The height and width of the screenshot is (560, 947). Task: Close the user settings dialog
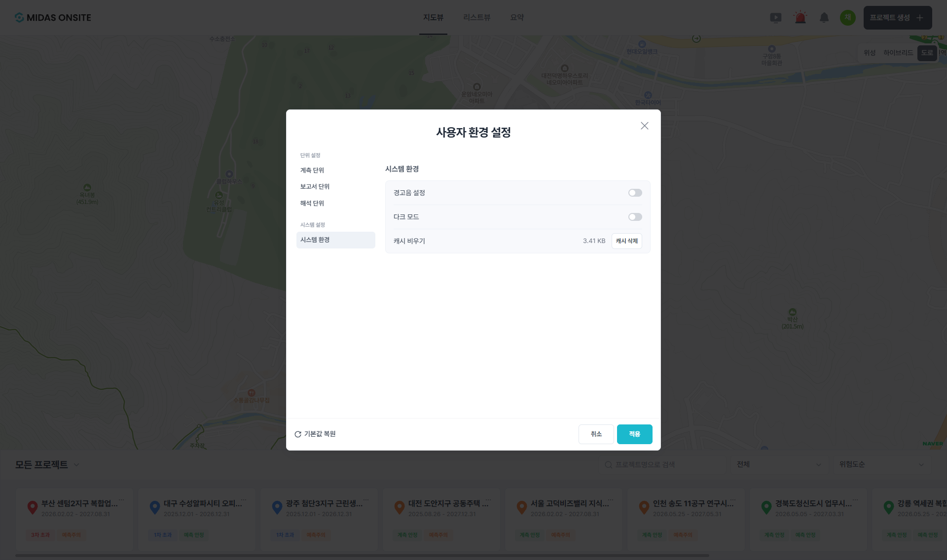(x=645, y=126)
